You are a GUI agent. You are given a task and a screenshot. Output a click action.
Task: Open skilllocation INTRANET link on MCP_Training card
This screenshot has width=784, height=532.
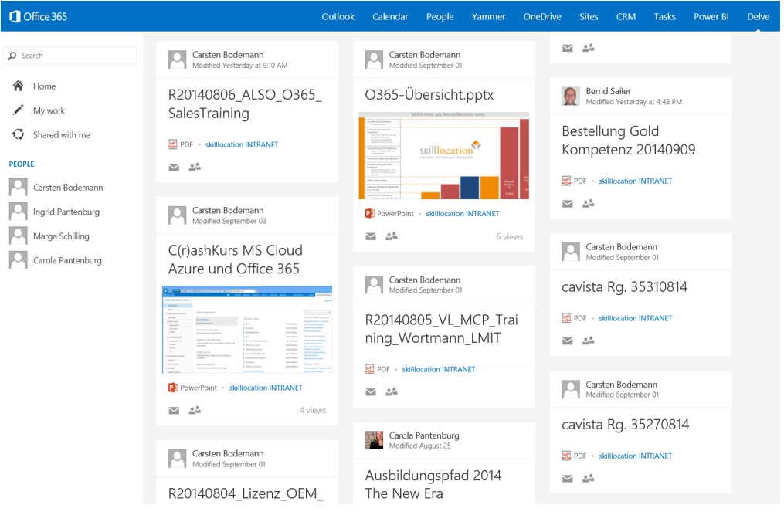pyautogui.click(x=439, y=370)
